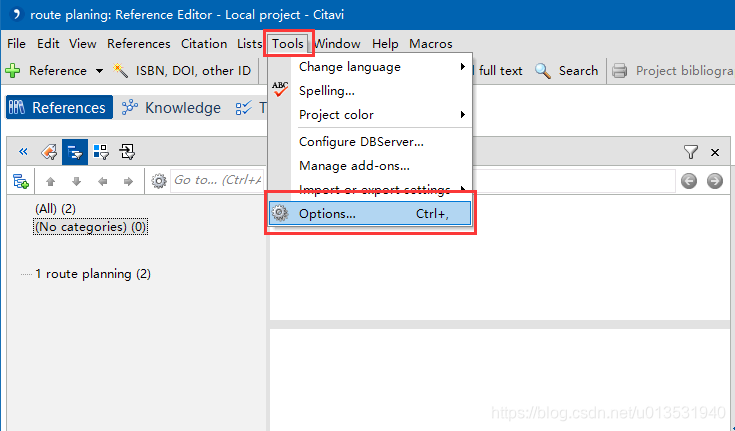Image resolution: width=735 pixels, height=431 pixels.
Task: Collapse the left panel with double chevron
Action: point(23,151)
